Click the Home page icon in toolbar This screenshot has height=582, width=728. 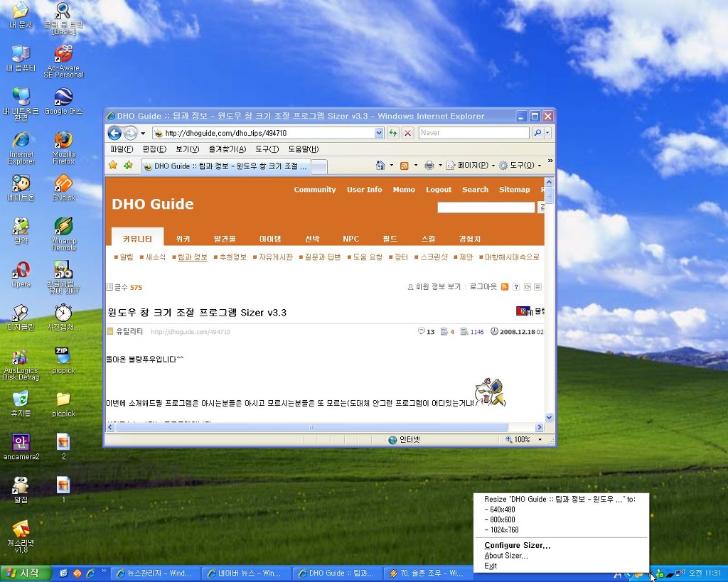pyautogui.click(x=380, y=166)
